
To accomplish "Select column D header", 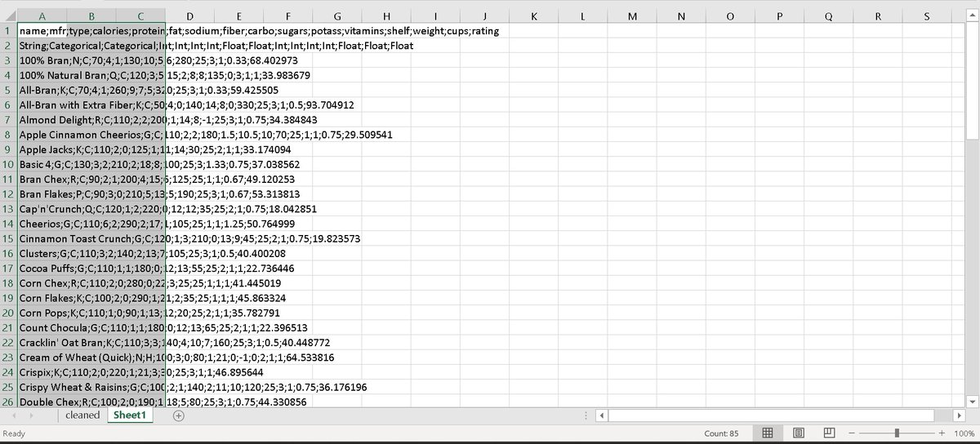I will click(x=189, y=15).
